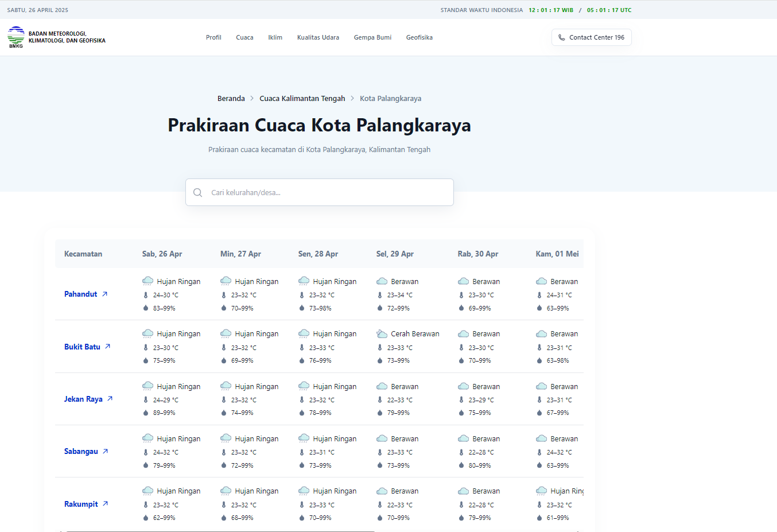This screenshot has width=777, height=532.
Task: Open Cuaca Kalimantan Tengah breadcrumb
Action: pos(302,99)
